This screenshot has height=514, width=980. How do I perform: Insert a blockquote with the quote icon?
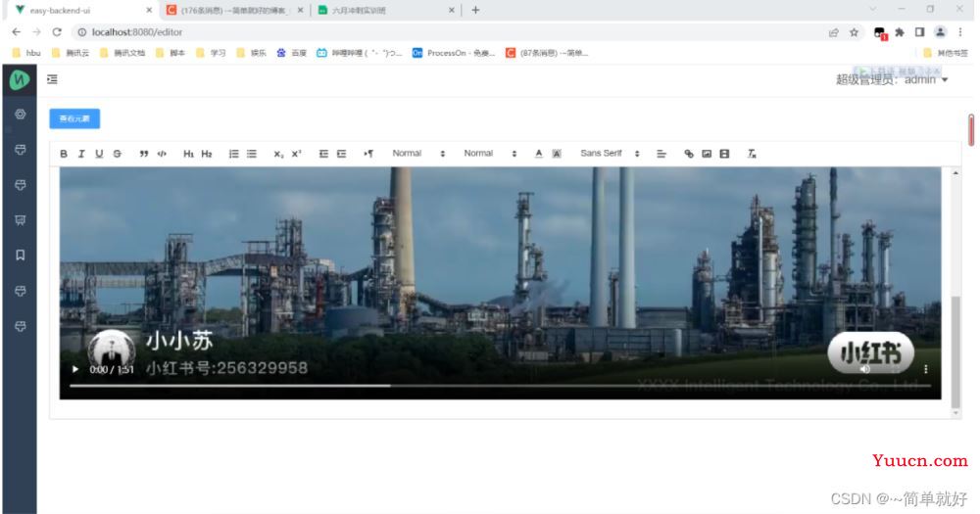point(144,154)
